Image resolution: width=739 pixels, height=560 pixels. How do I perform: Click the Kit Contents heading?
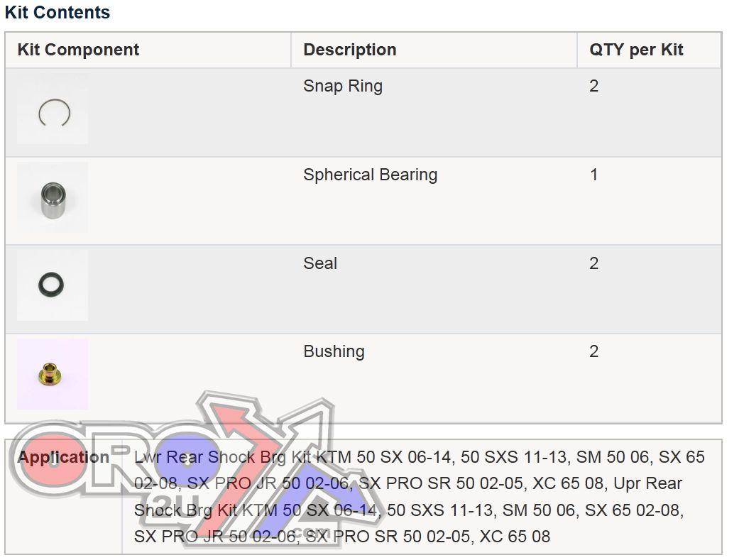tap(58, 12)
